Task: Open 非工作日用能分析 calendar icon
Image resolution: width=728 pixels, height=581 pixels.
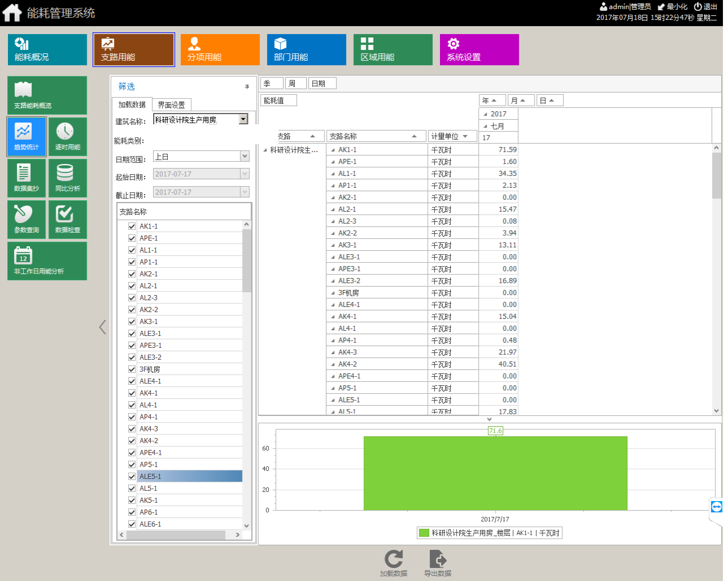Action: 23,256
